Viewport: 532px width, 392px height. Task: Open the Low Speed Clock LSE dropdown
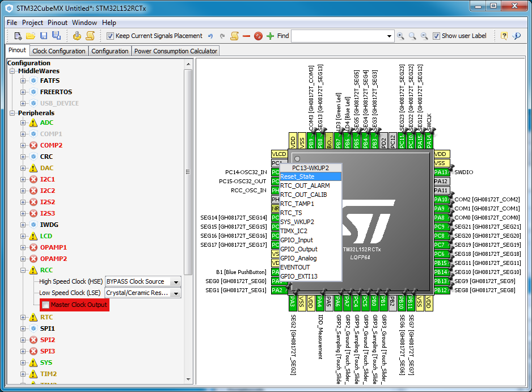point(176,293)
